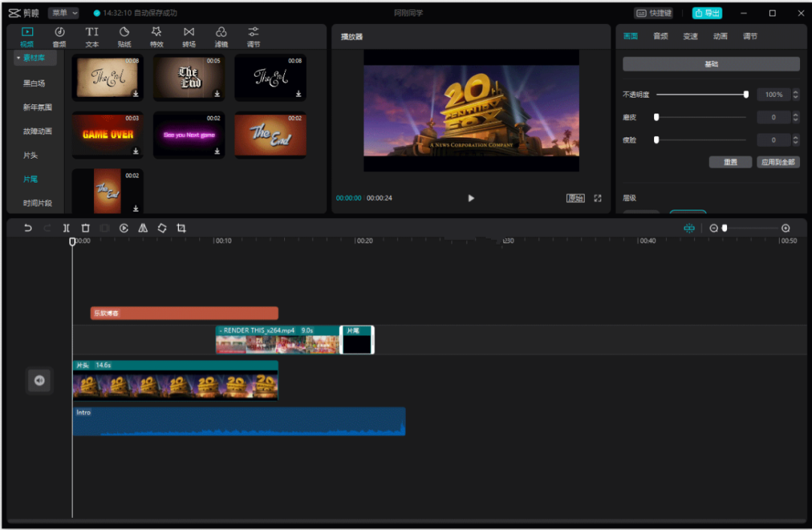Screen dimensions: 812x530
Task: Open the 特效 effects tab
Action: [x=156, y=38]
